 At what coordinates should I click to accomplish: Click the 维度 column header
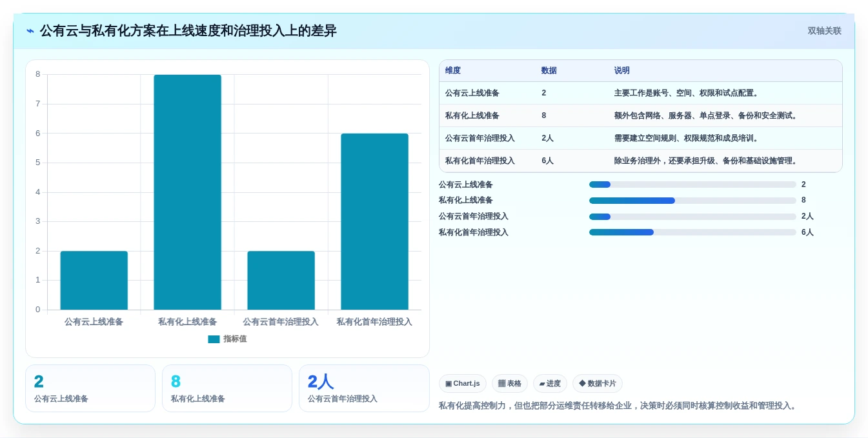click(x=453, y=71)
